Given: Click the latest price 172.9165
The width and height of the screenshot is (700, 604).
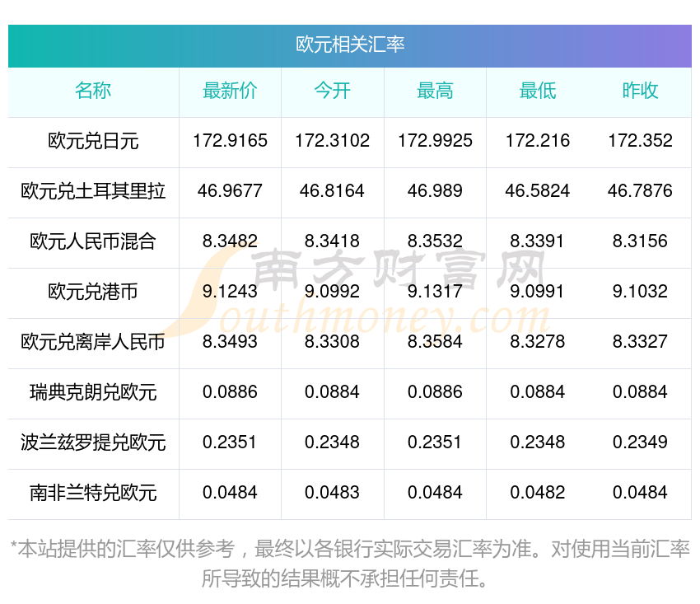Looking at the screenshot, I should point(230,141).
